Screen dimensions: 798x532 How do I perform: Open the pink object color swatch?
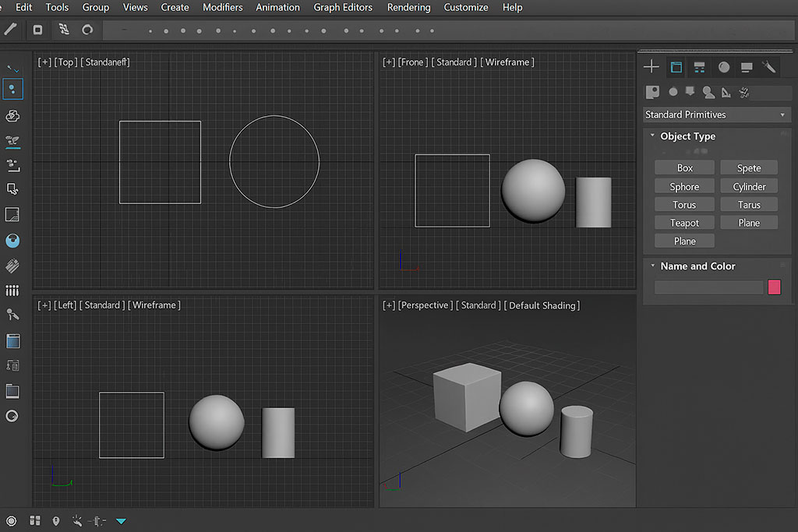point(774,287)
